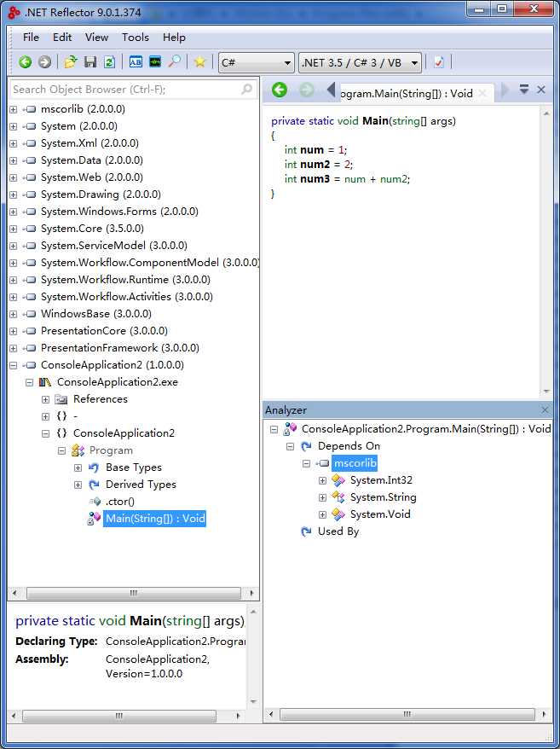
Task: Open an assembly with the folder icon
Action: (71, 62)
